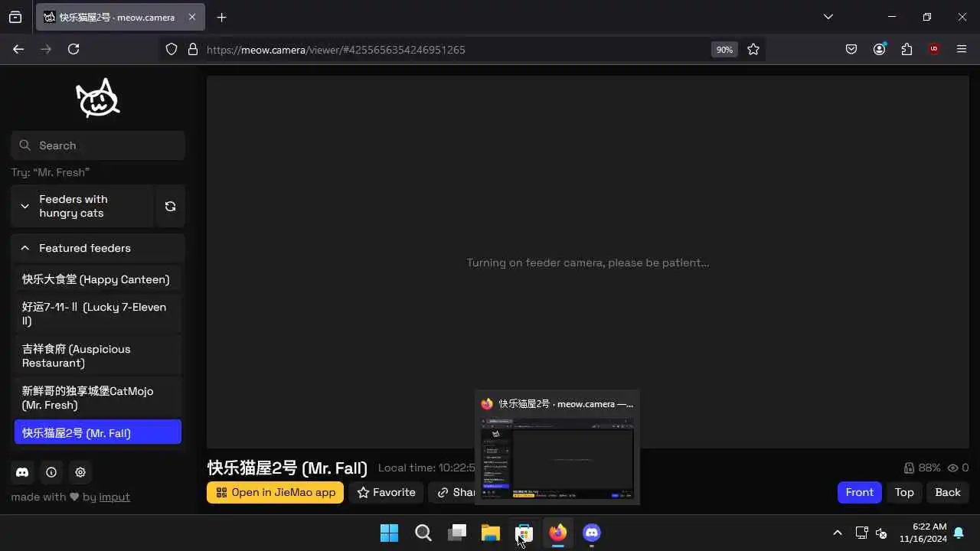Click the search magnifier icon in sidebar
The width and height of the screenshot is (980, 551).
24,145
